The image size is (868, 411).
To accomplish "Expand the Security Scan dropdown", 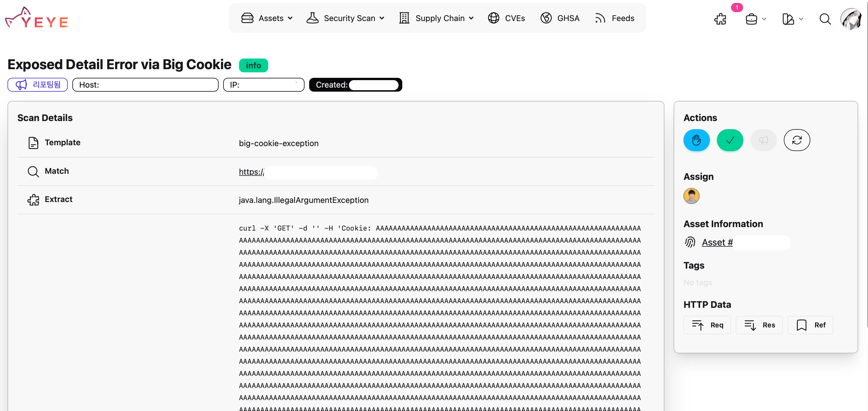I will (345, 18).
